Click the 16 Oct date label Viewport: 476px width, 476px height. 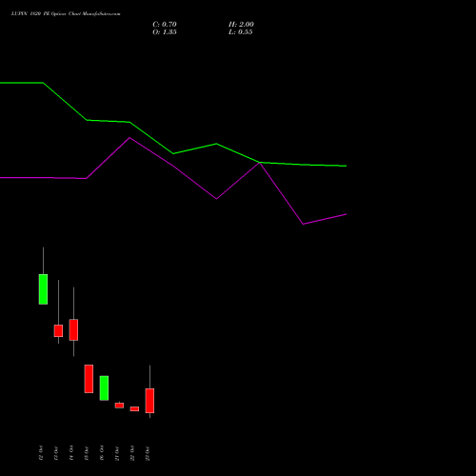coord(102,453)
